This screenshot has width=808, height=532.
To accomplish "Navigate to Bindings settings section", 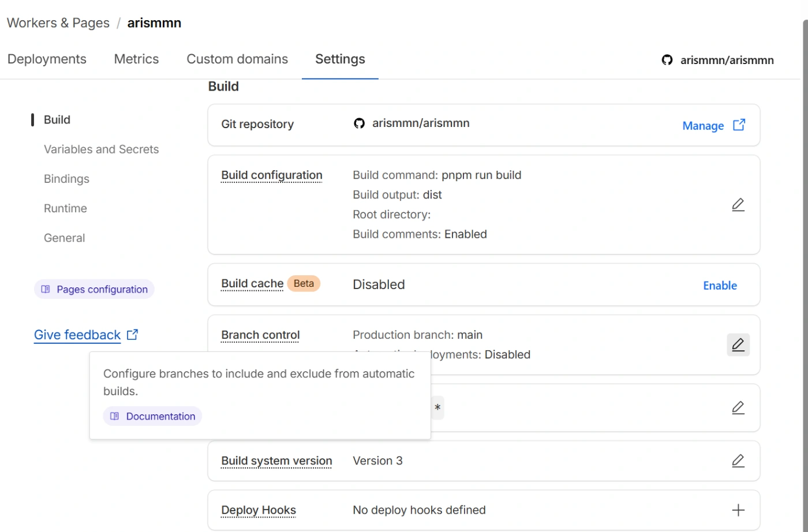I will 66,179.
